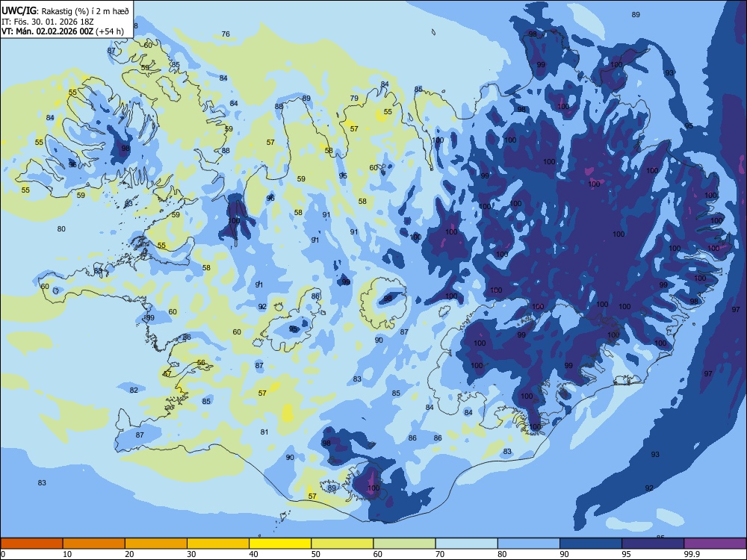Click the 'VT: Mán. 02.02.2026 00Z (+54 h)' line
This screenshot has height=560, width=747.
[63, 31]
